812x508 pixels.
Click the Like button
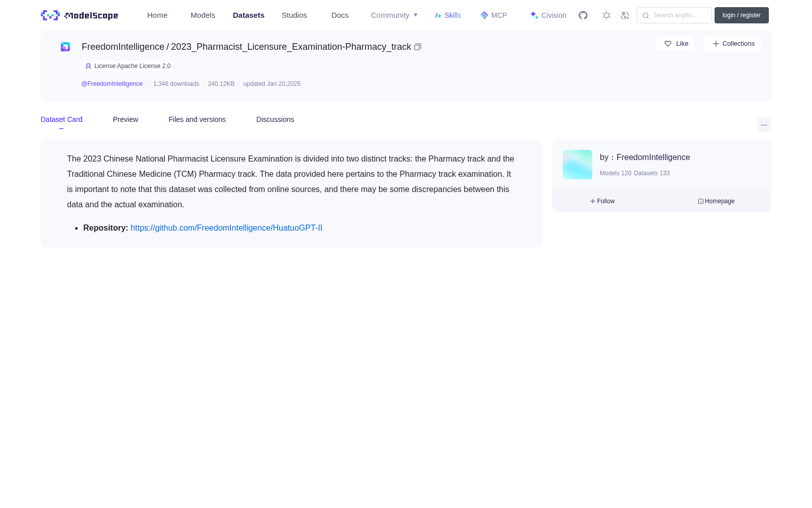675,44
